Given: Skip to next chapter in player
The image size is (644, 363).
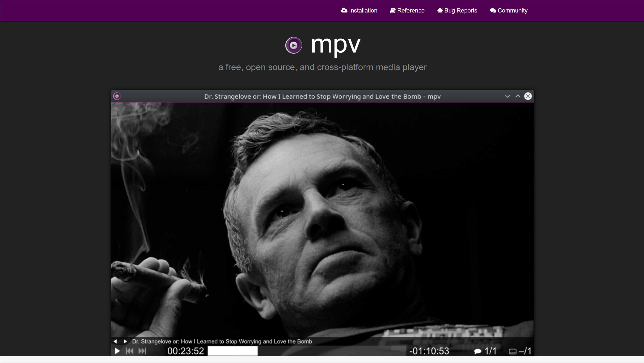Looking at the screenshot, I should pyautogui.click(x=142, y=351).
